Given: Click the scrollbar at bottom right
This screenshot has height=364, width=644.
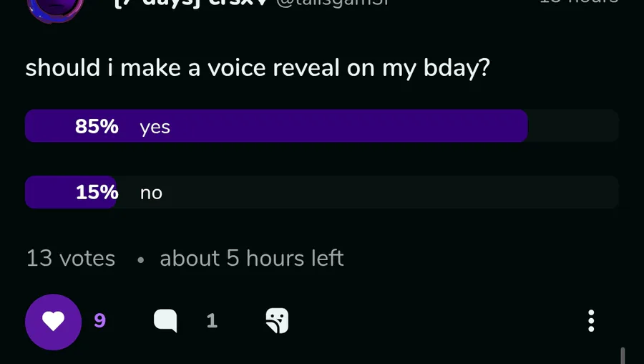Looking at the screenshot, I should [x=623, y=355].
